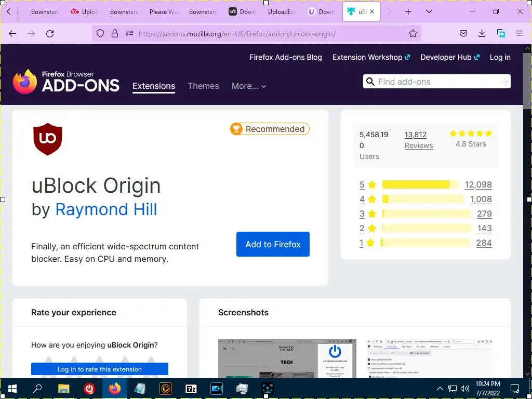The height and width of the screenshot is (399, 532).
Task: Open 7-Zip from the taskbar
Action: 191,389
